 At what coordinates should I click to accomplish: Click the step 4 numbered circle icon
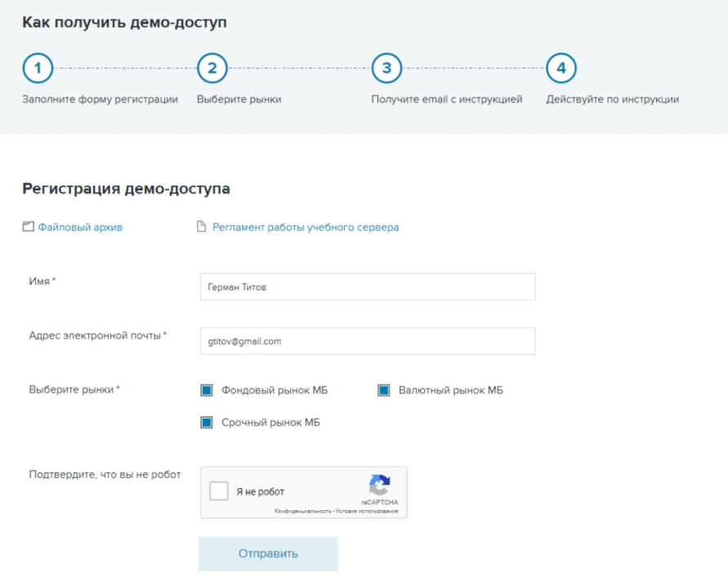coord(561,68)
